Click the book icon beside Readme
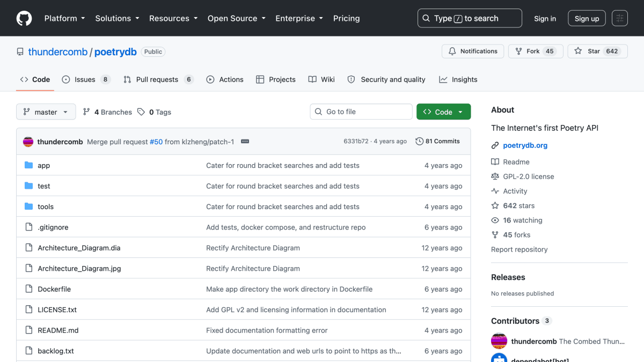The height and width of the screenshot is (362, 644). (x=495, y=162)
